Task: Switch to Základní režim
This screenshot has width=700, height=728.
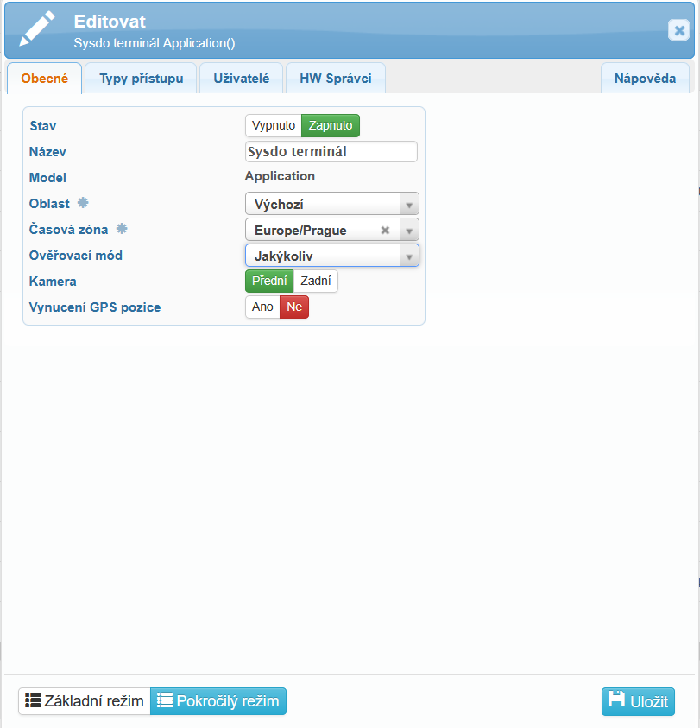Action: click(85, 701)
